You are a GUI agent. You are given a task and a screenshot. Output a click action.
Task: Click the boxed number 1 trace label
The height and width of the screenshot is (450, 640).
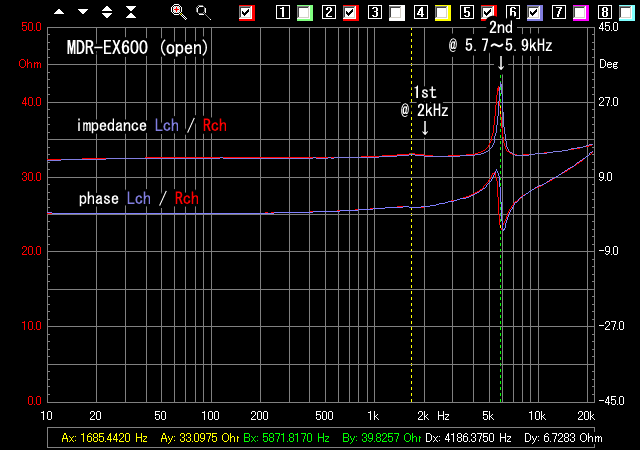click(283, 13)
